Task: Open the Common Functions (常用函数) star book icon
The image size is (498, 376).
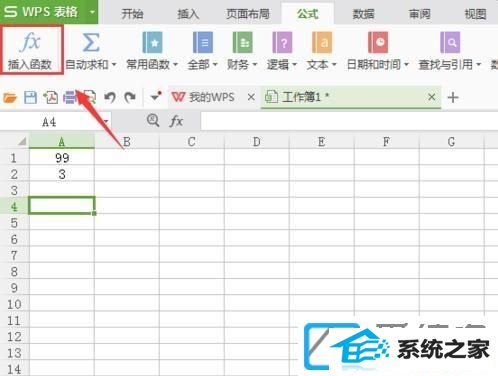Action: point(152,42)
